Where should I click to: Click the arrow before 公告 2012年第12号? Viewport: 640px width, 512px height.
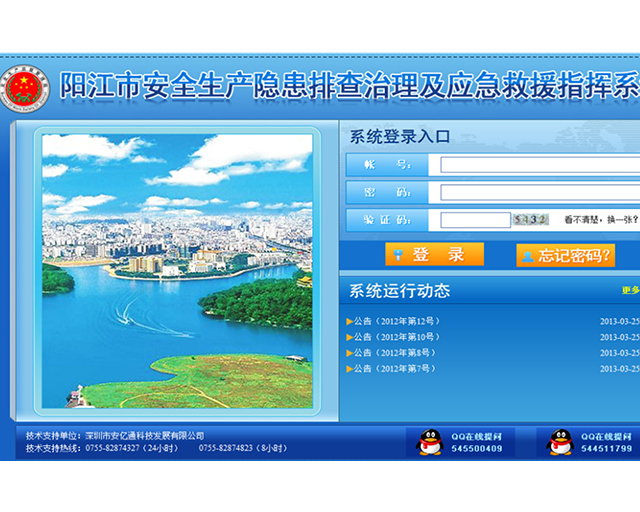click(349, 321)
